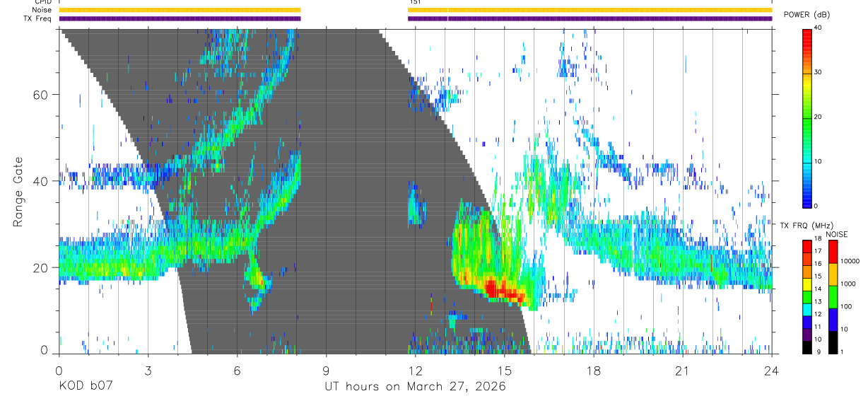Click the red top swatch of the TX FRQ legend

pos(807,247)
